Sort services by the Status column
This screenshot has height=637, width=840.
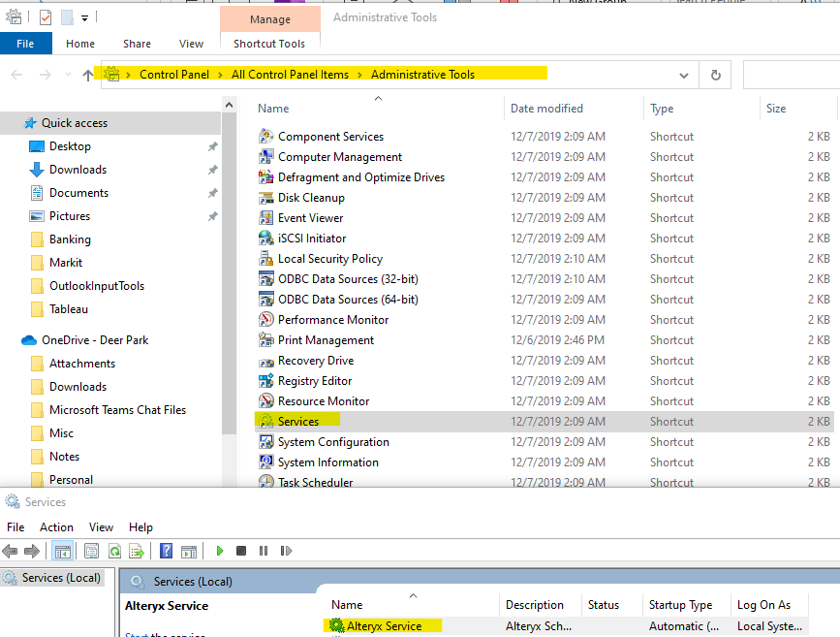[611, 605]
